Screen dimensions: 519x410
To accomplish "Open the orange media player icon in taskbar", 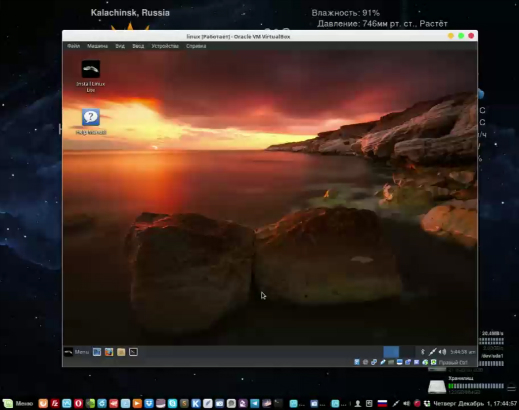I will 137,404.
